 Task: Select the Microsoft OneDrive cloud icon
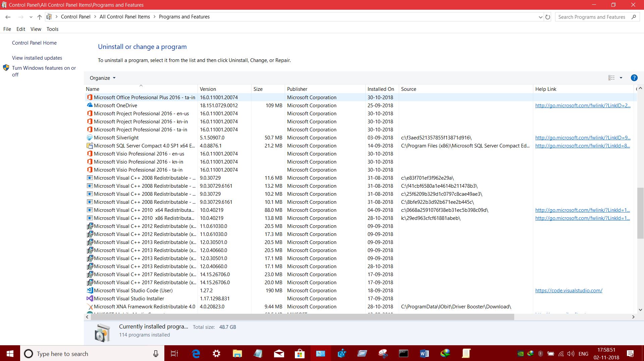[90, 105]
